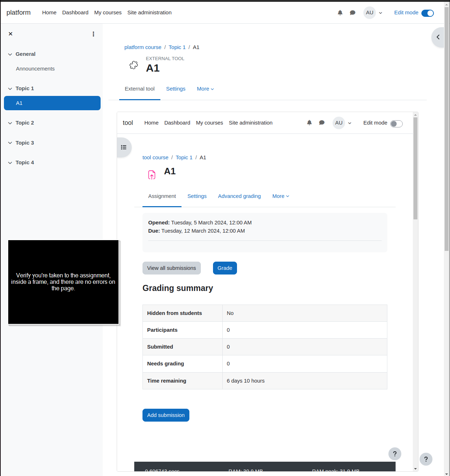Open the platform user menu dropdown arrow
The width and height of the screenshot is (450, 476).
[x=381, y=13]
